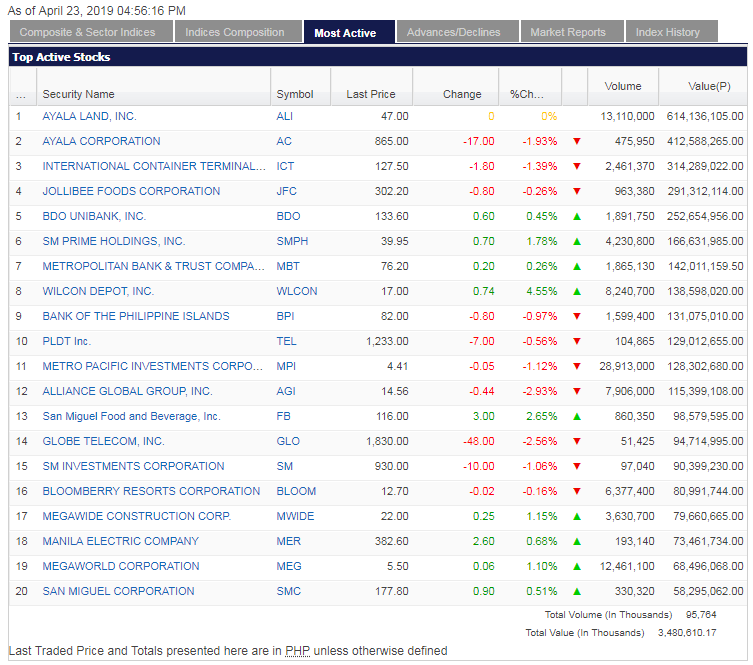
Task: Go to the Market Reports tab
Action: [x=568, y=32]
